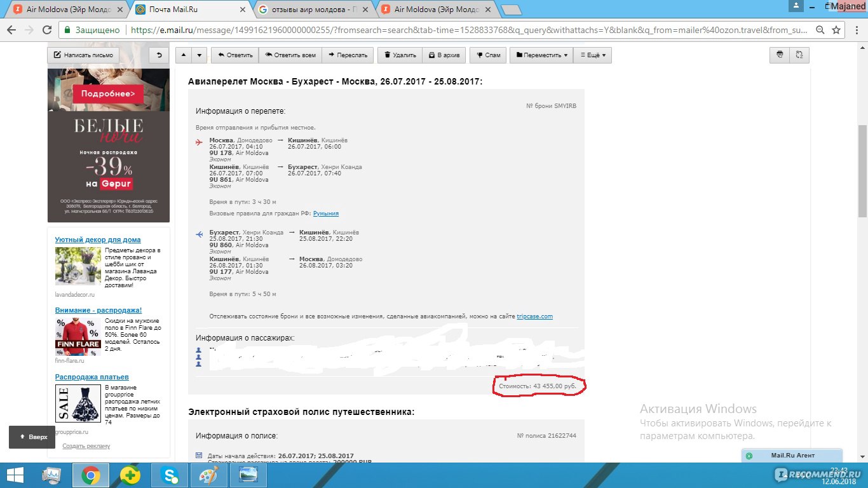The height and width of the screenshot is (488, 868).
Task: Click Finn Flare red polo ad image
Action: tap(78, 336)
